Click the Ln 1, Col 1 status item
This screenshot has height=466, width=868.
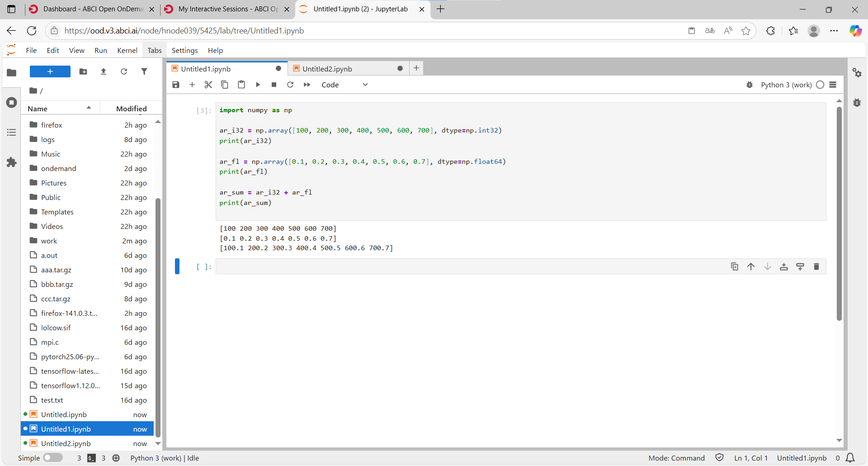751,458
